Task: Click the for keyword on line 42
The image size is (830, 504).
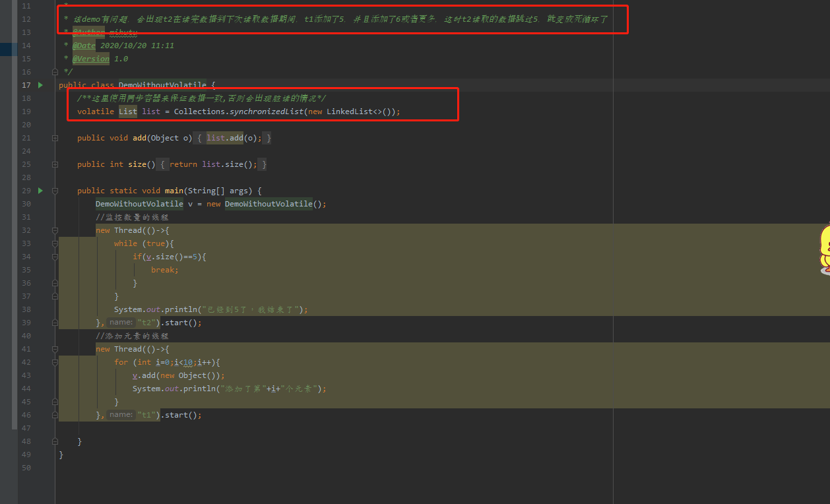Action: [121, 362]
